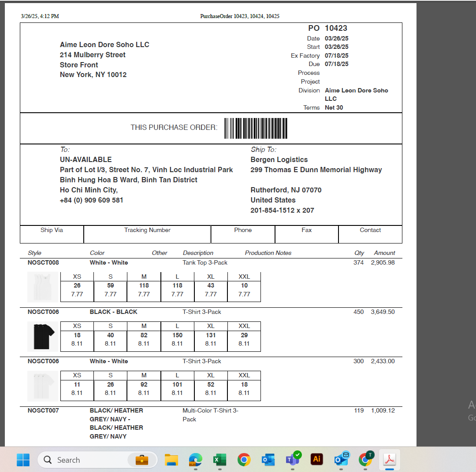Click the "Tracking Number" cell

(x=147, y=234)
